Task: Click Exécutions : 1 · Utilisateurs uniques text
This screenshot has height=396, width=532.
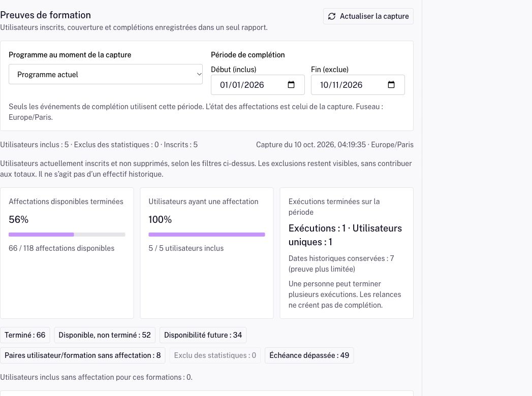Action: coord(345,235)
